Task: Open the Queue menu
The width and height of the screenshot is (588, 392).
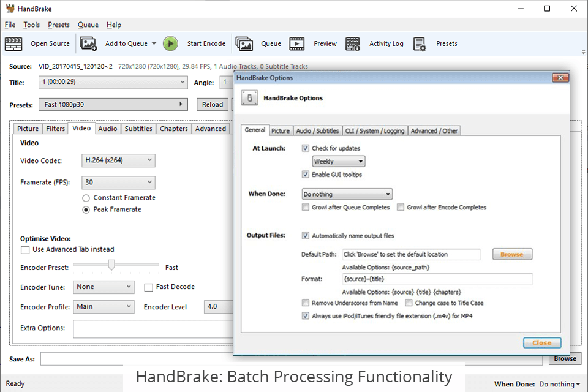Action: tap(88, 24)
